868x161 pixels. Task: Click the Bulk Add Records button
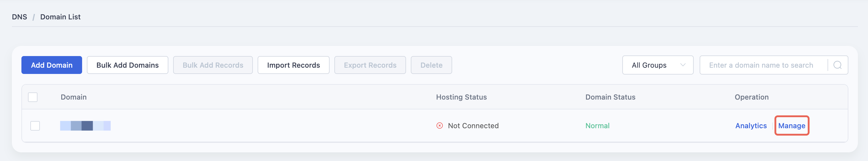coord(213,65)
